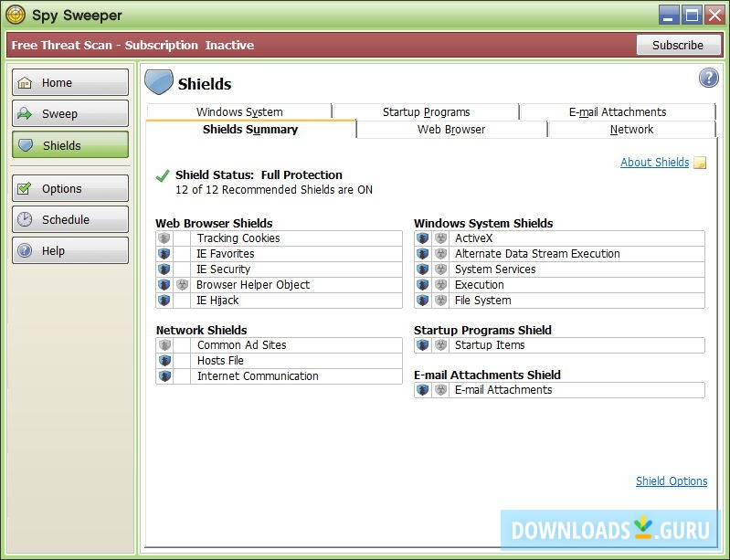
Task: Open the Options section
Action: (70, 188)
